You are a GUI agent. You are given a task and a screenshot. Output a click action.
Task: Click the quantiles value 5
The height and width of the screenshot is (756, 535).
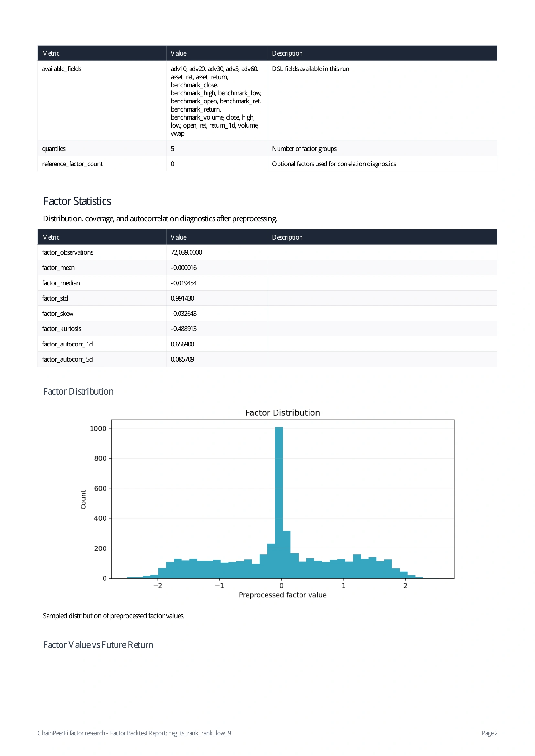click(172, 148)
